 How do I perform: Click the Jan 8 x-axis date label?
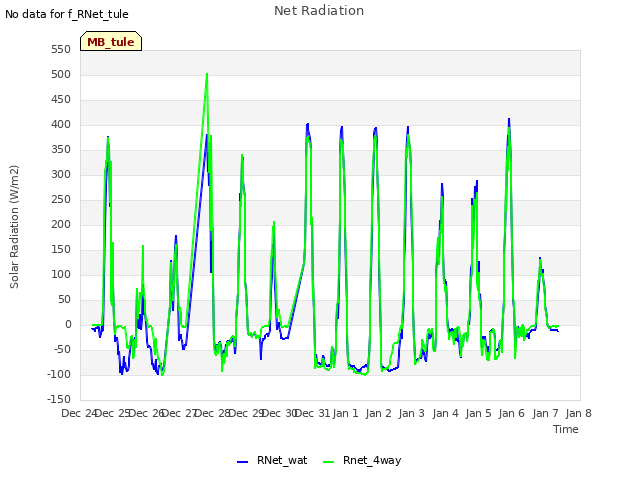578,413
